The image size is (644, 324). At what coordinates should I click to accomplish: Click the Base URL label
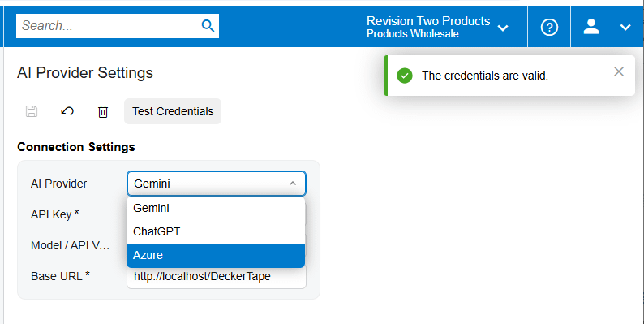(60, 276)
